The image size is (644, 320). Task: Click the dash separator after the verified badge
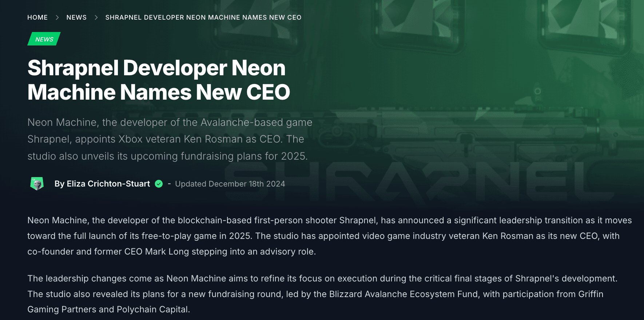click(x=169, y=184)
